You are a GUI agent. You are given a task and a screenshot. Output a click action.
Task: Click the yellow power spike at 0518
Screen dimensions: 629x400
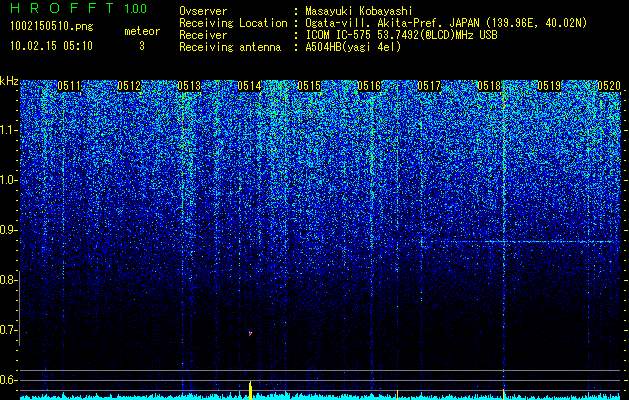(503, 394)
